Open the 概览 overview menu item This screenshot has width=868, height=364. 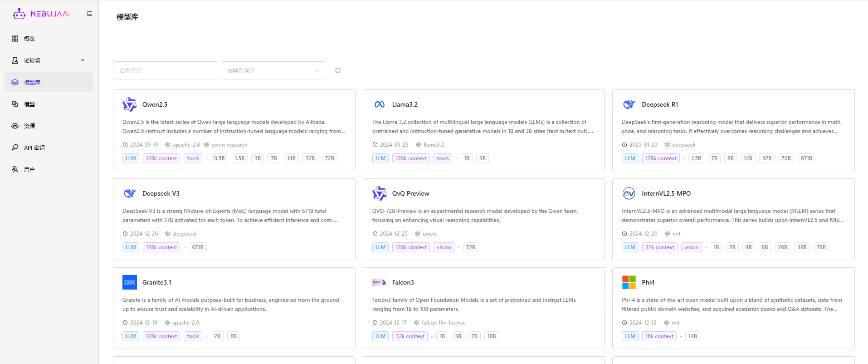coord(29,39)
